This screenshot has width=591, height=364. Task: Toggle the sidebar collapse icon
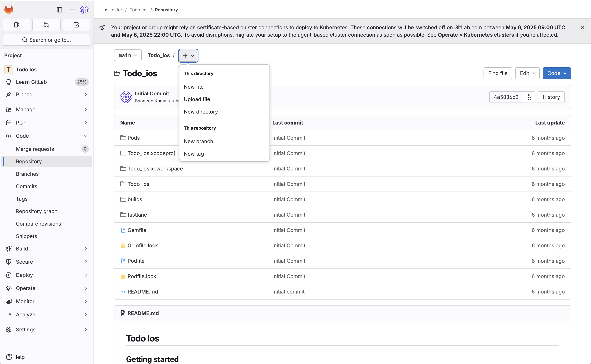60,10
